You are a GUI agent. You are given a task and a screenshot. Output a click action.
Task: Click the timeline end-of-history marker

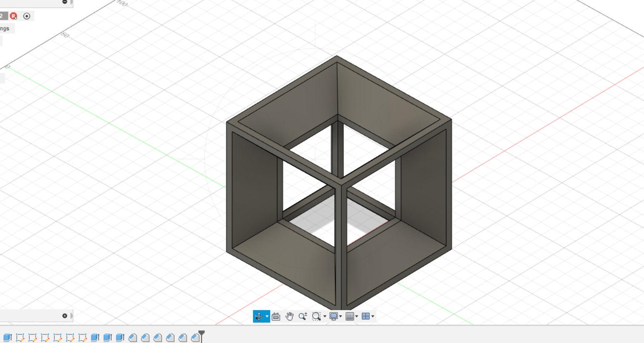[x=202, y=336]
